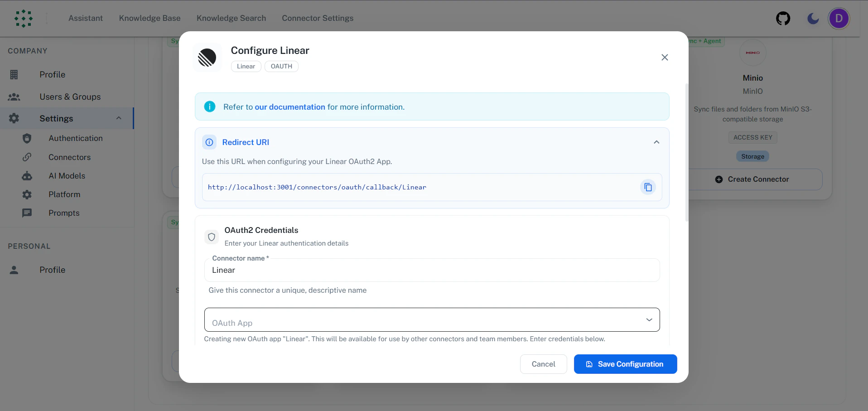Click the Platform gear icon
The height and width of the screenshot is (411, 868).
point(27,194)
